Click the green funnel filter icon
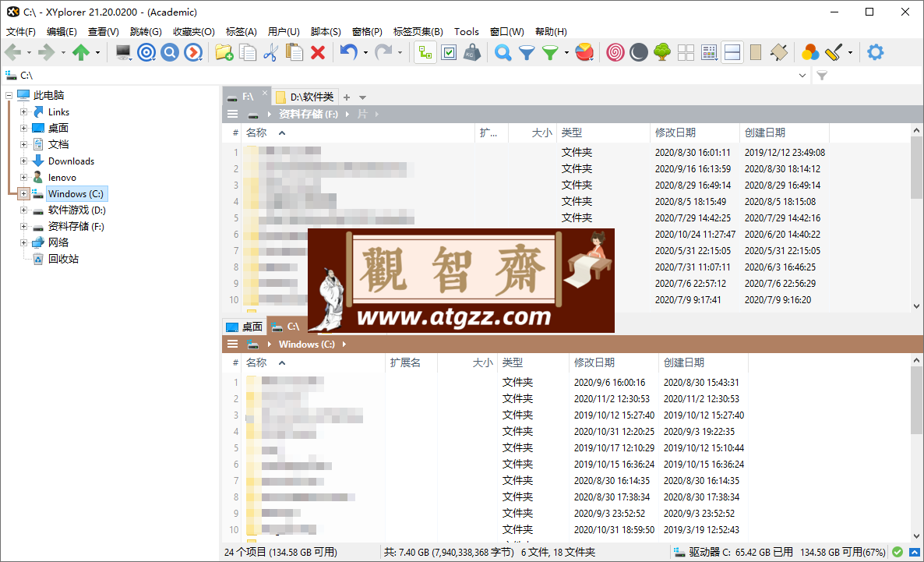 coord(550,52)
